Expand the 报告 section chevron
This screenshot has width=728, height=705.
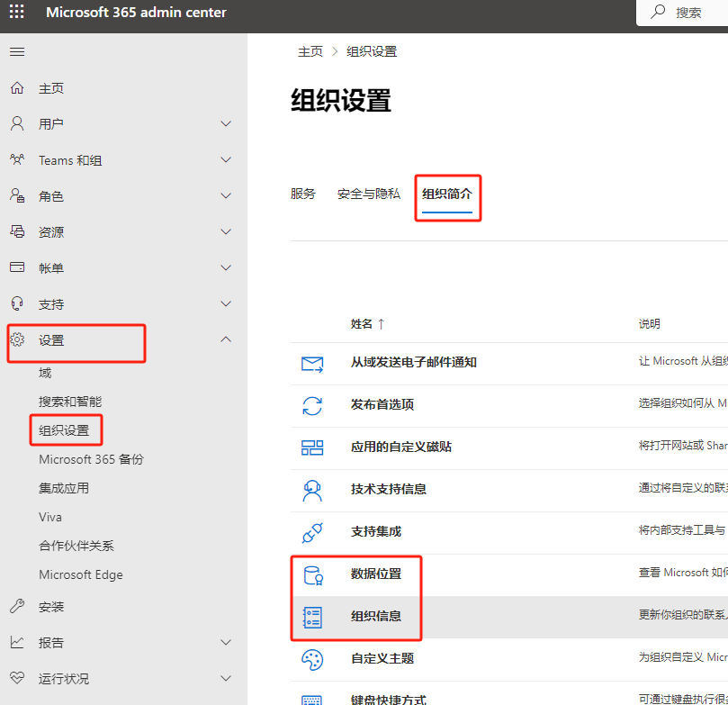pyautogui.click(x=226, y=642)
